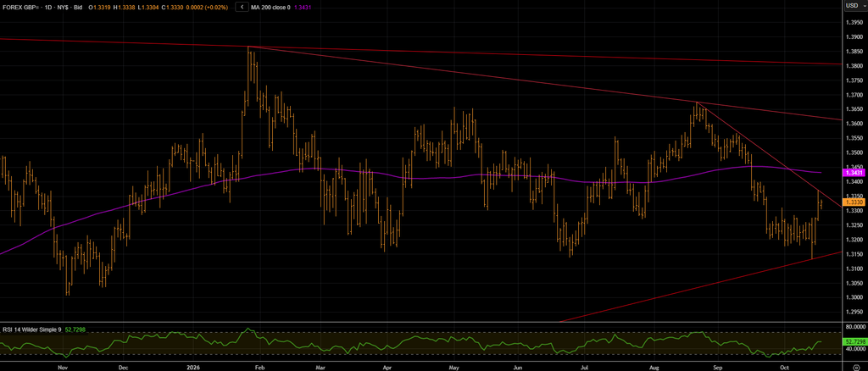The image size is (868, 371).
Task: Open the USD currency dropdown
Action: 855,5
